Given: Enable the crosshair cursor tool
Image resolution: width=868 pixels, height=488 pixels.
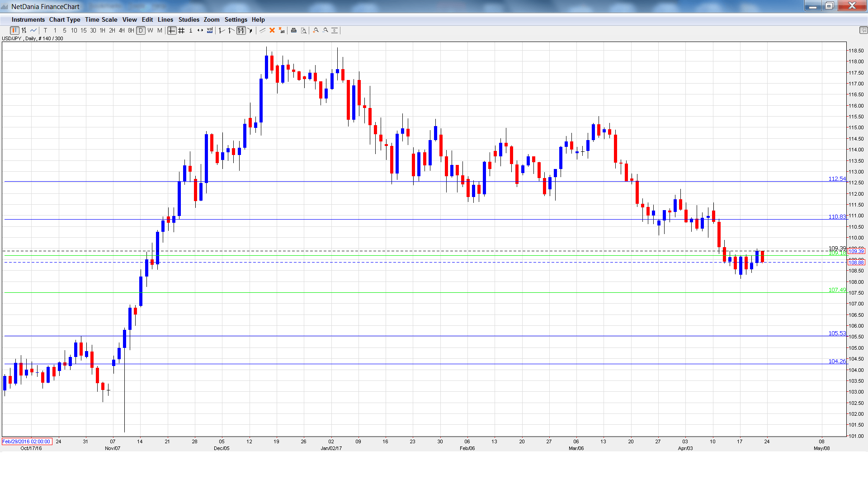Looking at the screenshot, I should point(172,30).
